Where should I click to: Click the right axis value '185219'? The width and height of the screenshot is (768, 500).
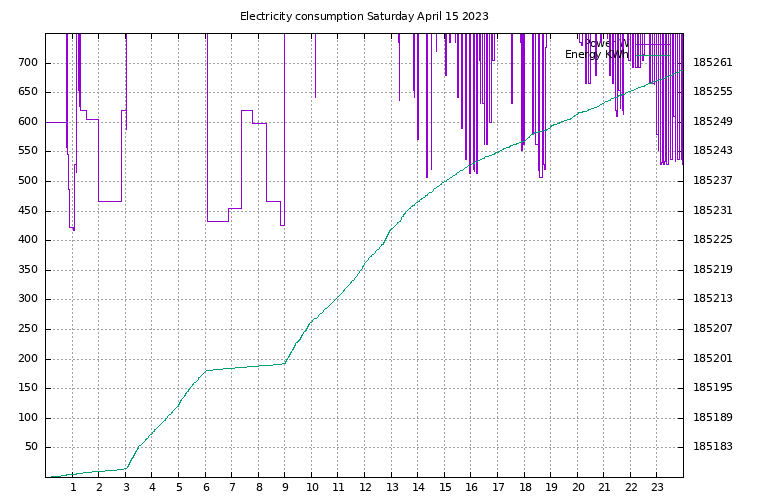[x=713, y=269]
